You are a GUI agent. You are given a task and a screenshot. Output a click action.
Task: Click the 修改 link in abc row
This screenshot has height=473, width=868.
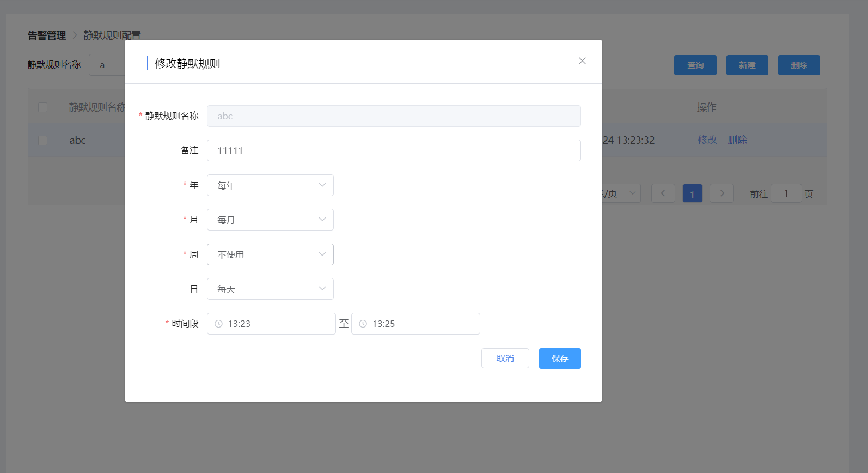[707, 140]
